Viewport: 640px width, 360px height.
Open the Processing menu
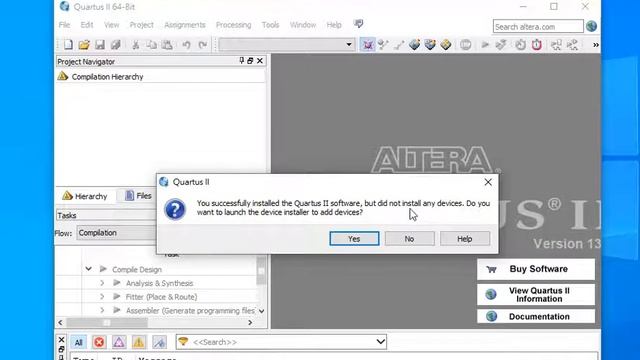(233, 25)
